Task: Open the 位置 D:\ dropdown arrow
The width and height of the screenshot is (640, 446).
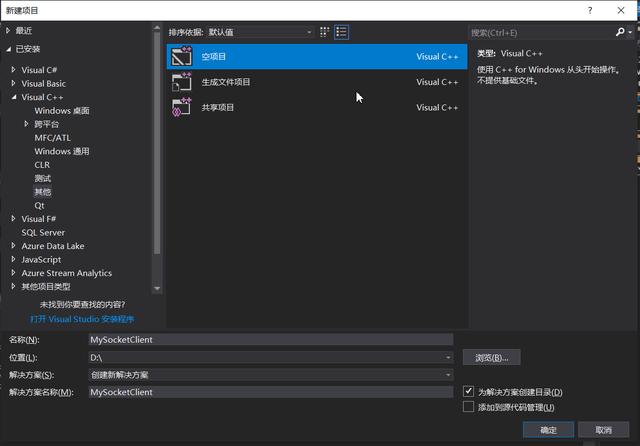Action: click(x=448, y=357)
